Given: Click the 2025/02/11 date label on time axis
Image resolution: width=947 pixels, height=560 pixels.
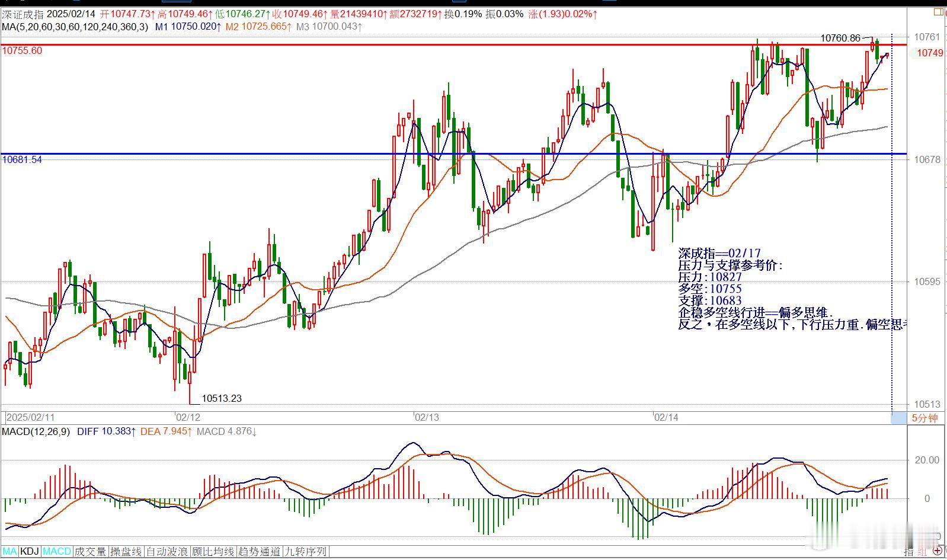Looking at the screenshot, I should pyautogui.click(x=30, y=417).
